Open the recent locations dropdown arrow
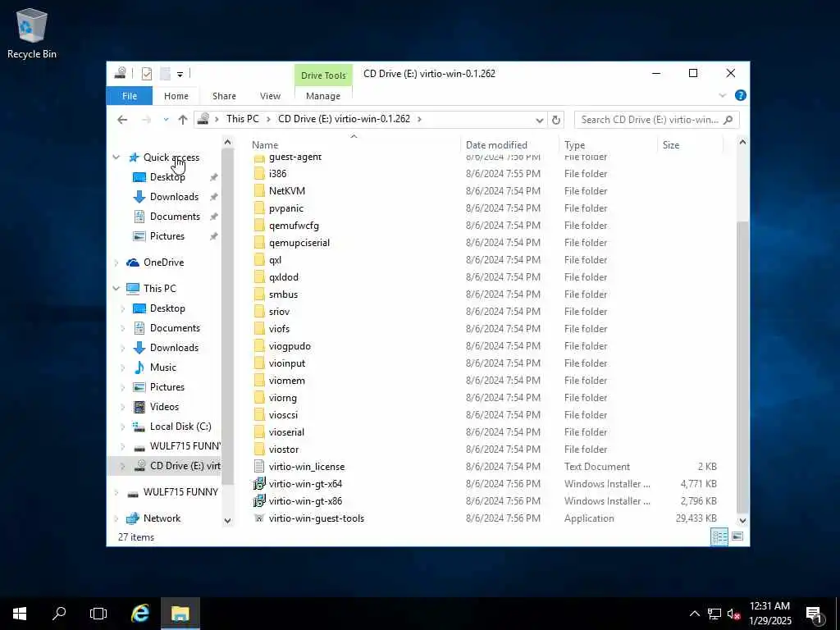 coord(166,120)
